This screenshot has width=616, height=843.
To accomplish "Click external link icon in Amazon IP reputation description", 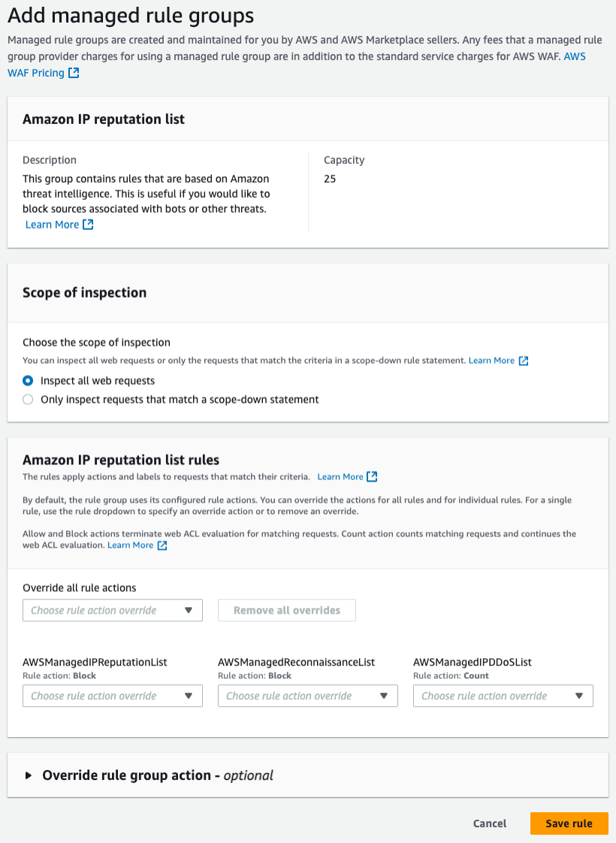I will click(88, 225).
